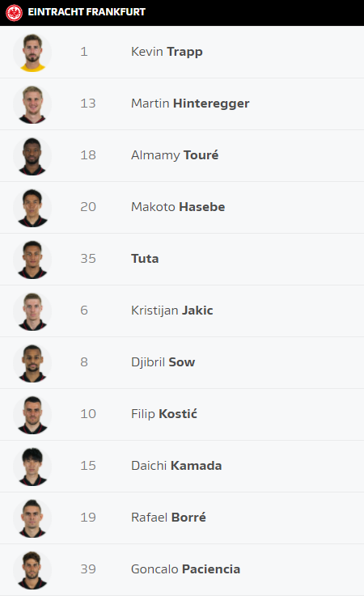Open Martin Hinteregger's profile link

(x=190, y=104)
